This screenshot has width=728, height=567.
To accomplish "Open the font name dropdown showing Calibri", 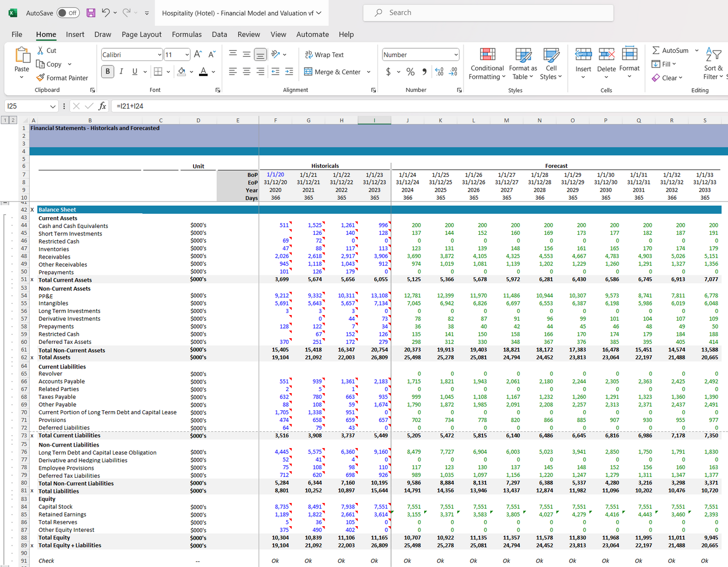I will (x=159, y=54).
